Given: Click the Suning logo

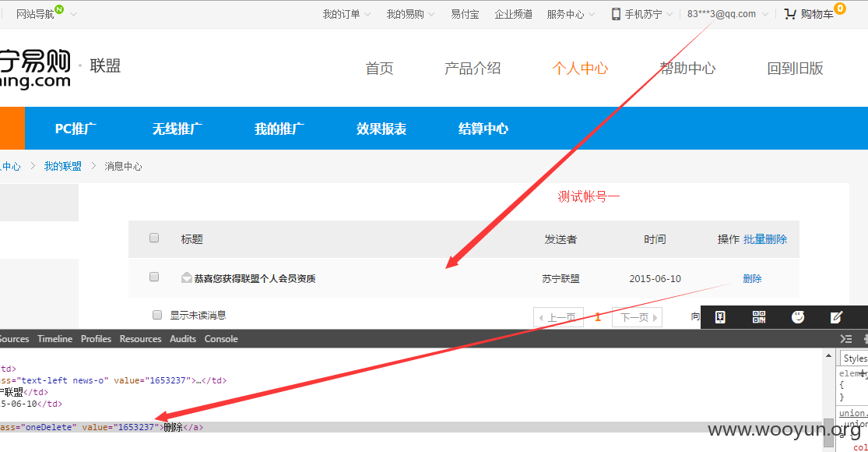Looking at the screenshot, I should [36, 69].
